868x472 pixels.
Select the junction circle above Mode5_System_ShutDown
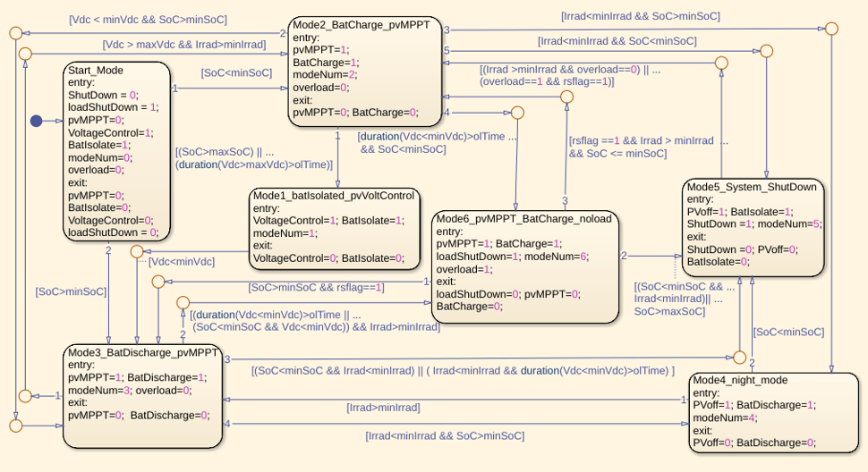point(766,51)
